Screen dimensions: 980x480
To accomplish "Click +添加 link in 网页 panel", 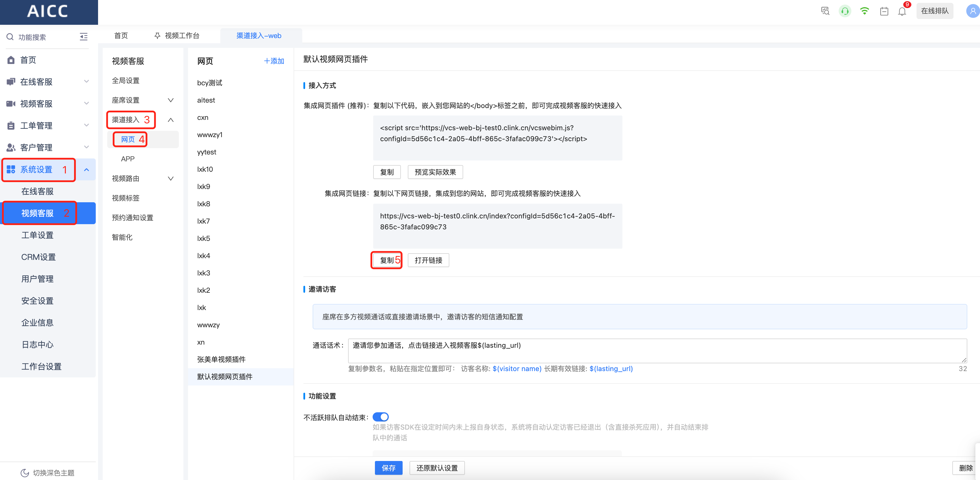I will [274, 61].
